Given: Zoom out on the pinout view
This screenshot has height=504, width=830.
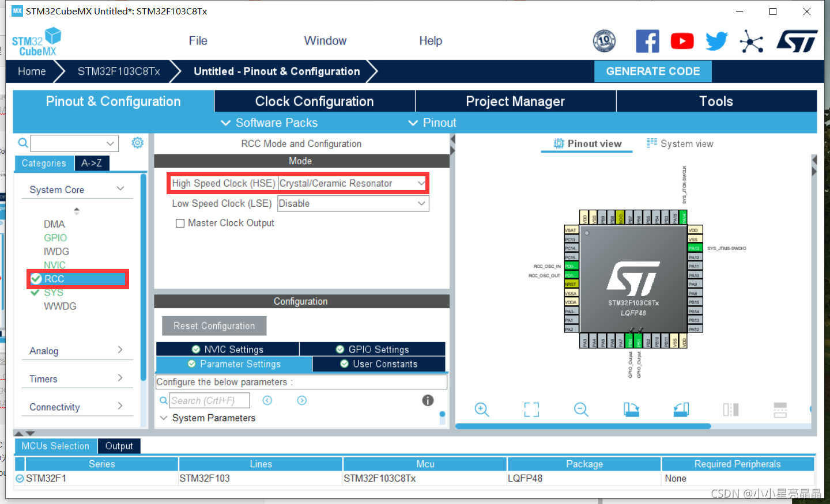Looking at the screenshot, I should point(581,410).
